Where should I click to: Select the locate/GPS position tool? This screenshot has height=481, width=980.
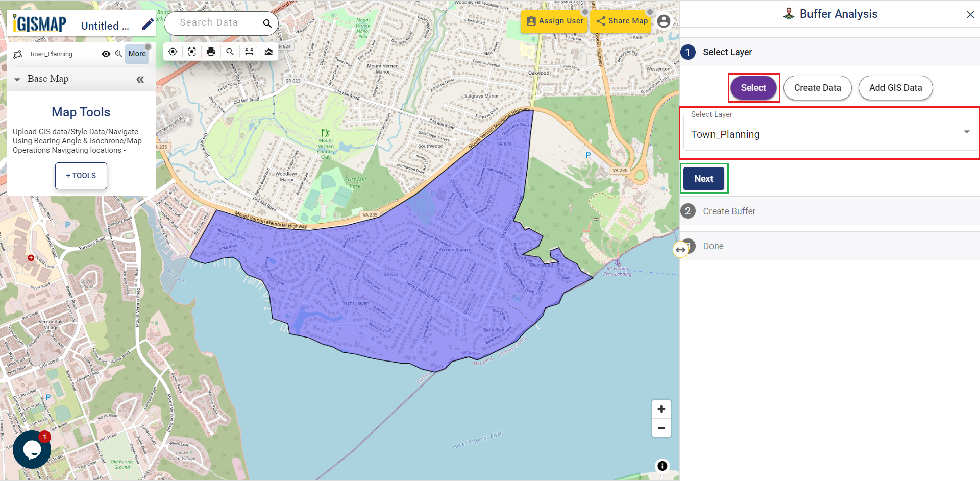tap(172, 51)
